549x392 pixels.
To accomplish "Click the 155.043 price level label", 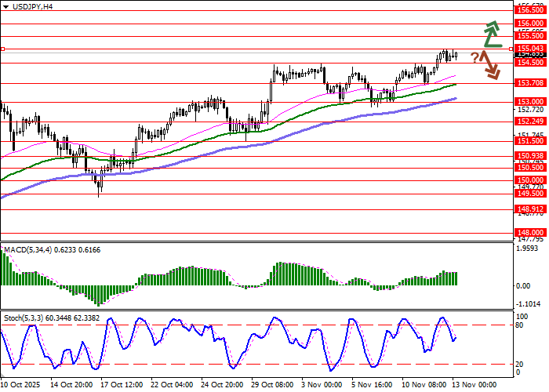I will pos(530,49).
